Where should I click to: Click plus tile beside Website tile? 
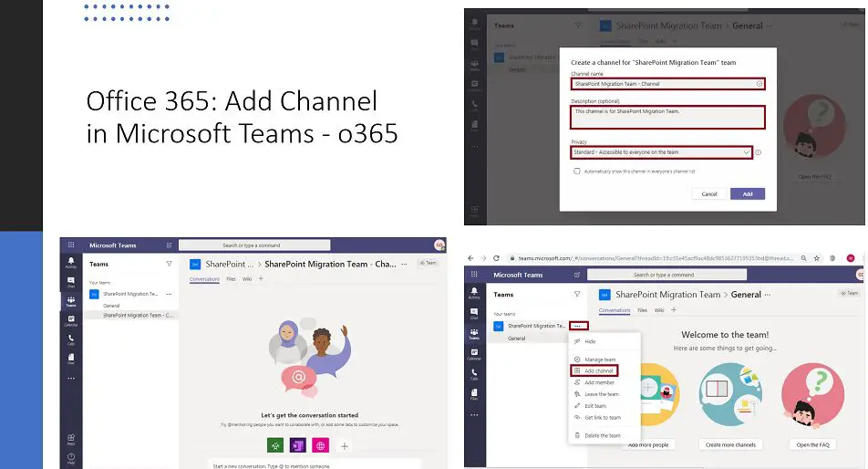tap(344, 446)
